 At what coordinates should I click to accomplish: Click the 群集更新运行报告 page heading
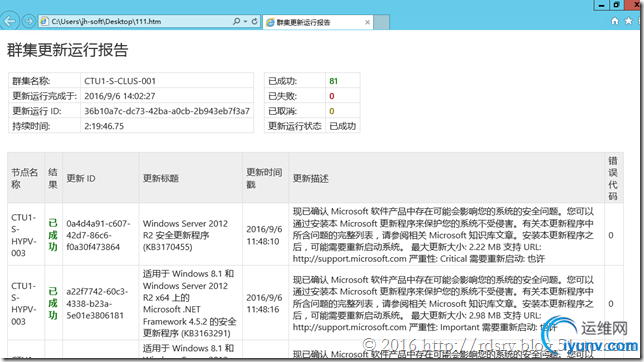pos(68,50)
